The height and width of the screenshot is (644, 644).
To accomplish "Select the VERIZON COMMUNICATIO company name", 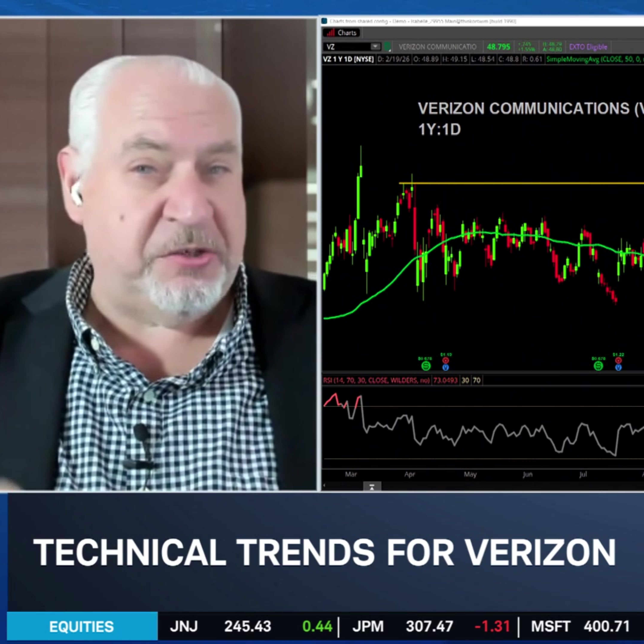I will pyautogui.click(x=437, y=47).
